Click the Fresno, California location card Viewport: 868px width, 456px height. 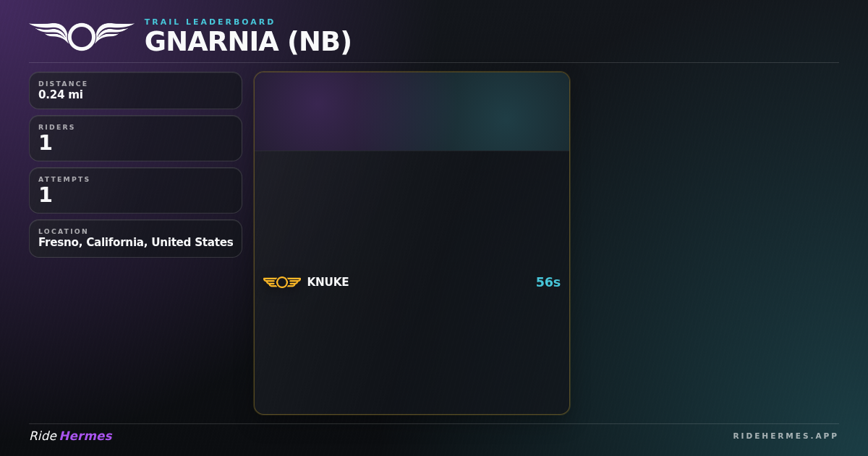(135, 239)
